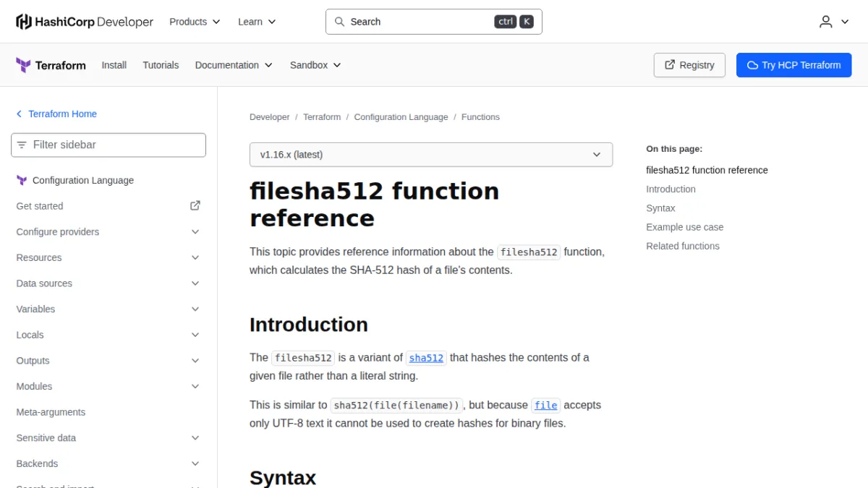The height and width of the screenshot is (488, 868).
Task: Expand the Resources sidebar section
Action: point(109,258)
